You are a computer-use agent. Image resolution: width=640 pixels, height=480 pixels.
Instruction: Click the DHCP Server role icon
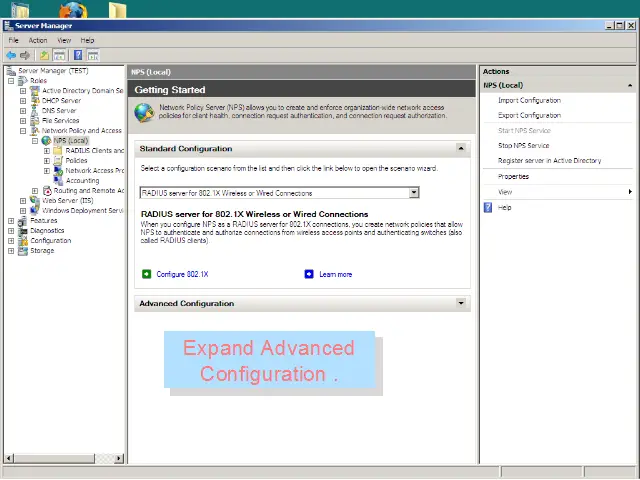35,100
